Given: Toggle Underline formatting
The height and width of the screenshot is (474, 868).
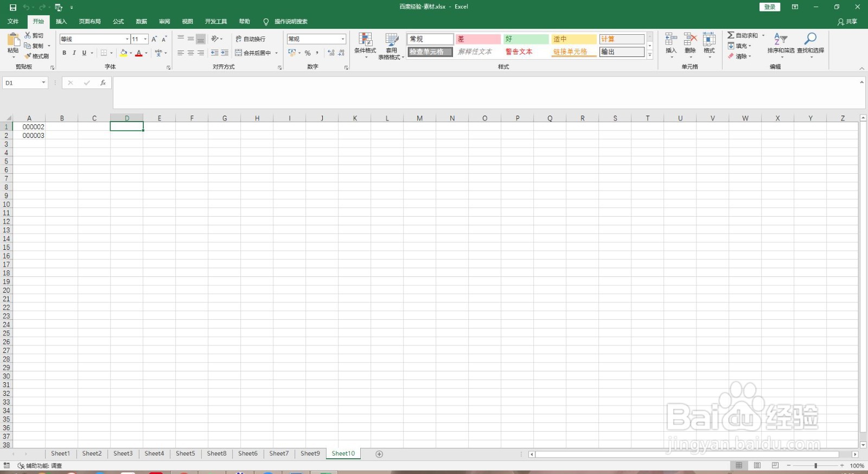Looking at the screenshot, I should pos(84,53).
